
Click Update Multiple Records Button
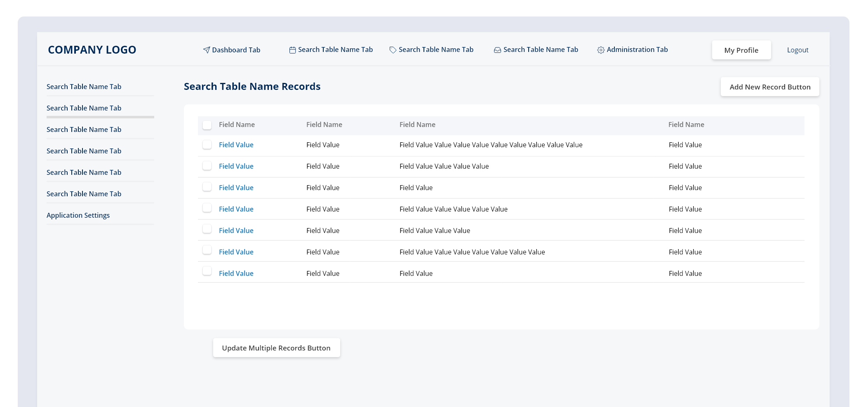[276, 348]
